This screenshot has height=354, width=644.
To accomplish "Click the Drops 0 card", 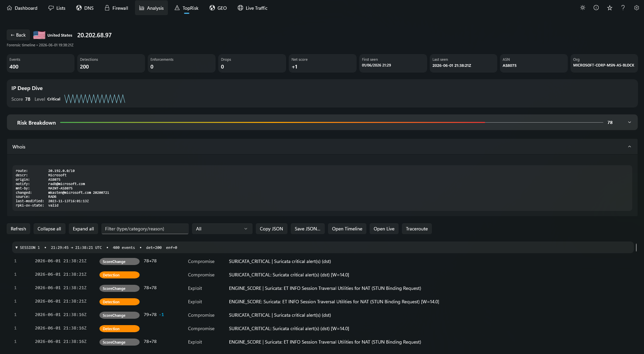I will tap(252, 63).
